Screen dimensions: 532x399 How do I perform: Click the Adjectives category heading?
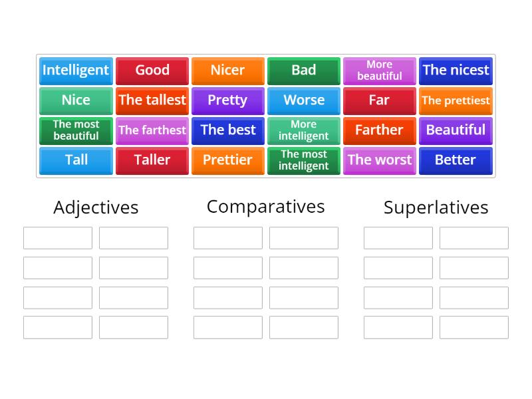(96, 207)
